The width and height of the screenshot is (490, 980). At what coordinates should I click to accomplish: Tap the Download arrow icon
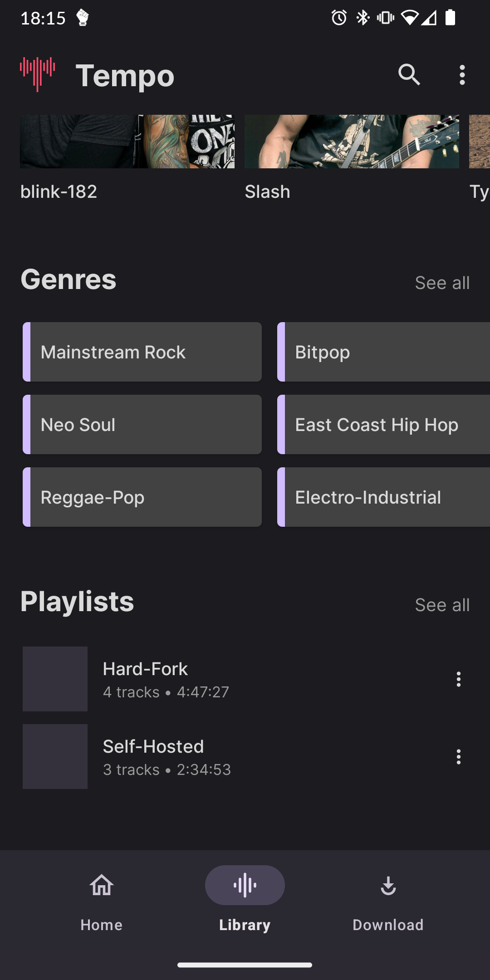tap(388, 885)
